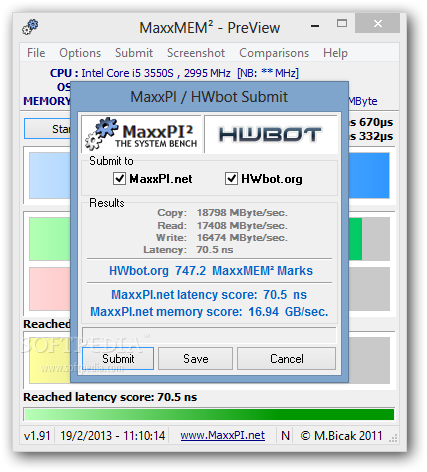
Task: Click the Copy 18798 MByte/sec result
Action: pyautogui.click(x=222, y=213)
